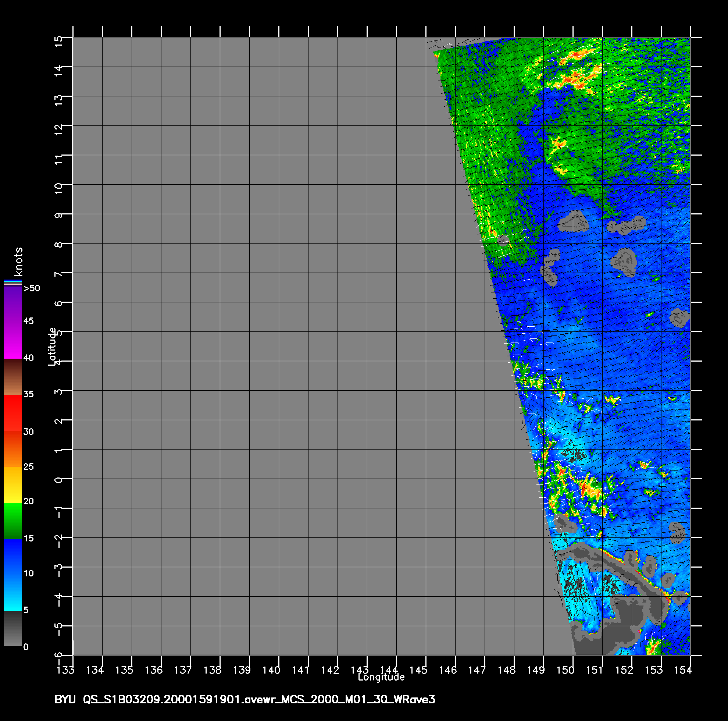The image size is (728, 721).
Task: Select the magenta 40-45 knots color band
Action: tap(13, 340)
